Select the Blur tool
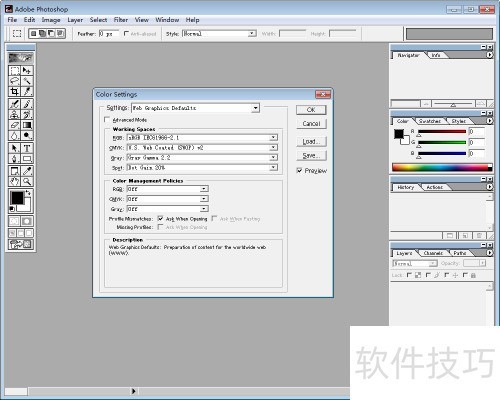This screenshot has height=400, width=500. 14,135
